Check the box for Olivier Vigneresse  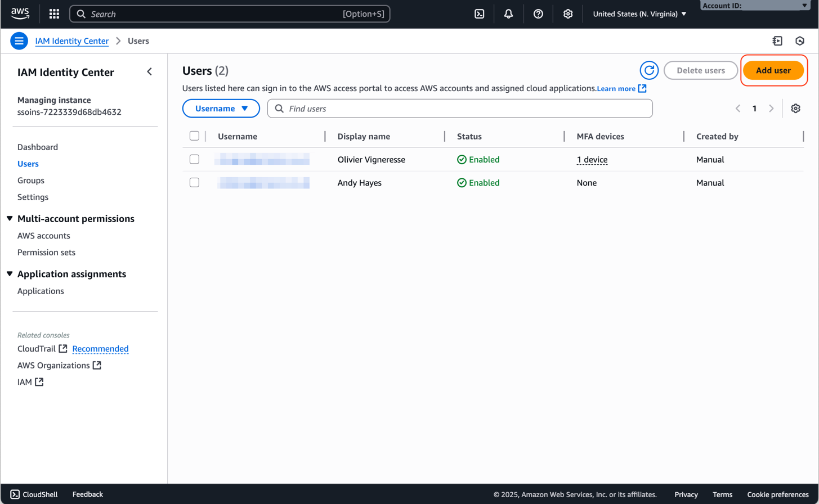click(x=194, y=160)
